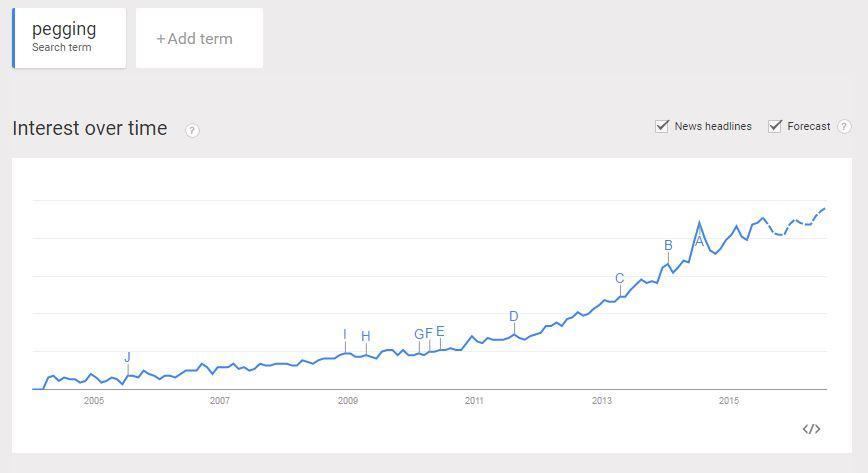Screen dimensions: 868x473
Task: Select news headline marker D
Action: pos(514,317)
